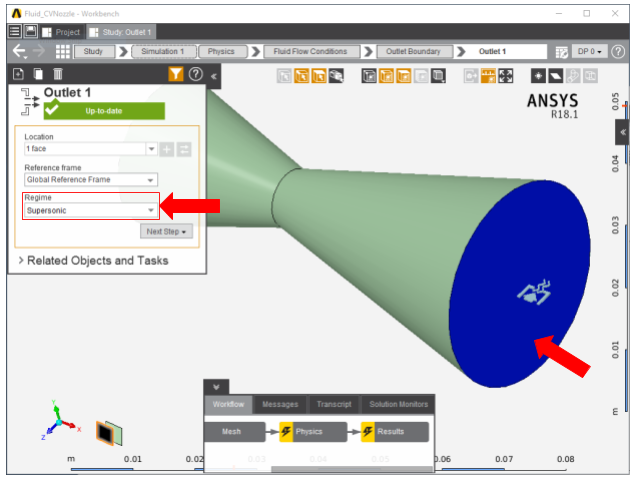The image size is (638, 481).
Task: Click the Study breadcrumb
Action: tap(93, 52)
